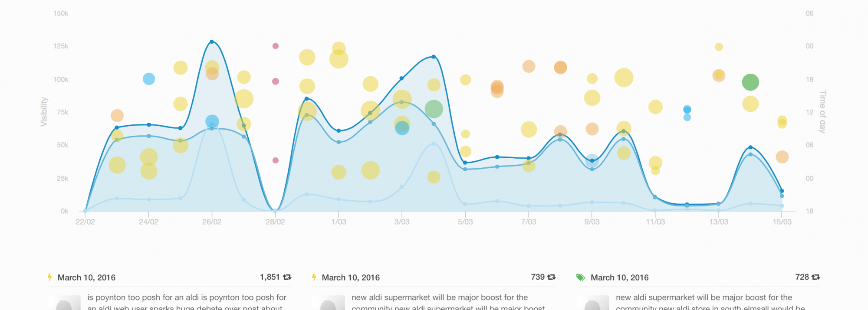Select the large green bubble above 14/03
This screenshot has height=310, width=868.
click(750, 82)
